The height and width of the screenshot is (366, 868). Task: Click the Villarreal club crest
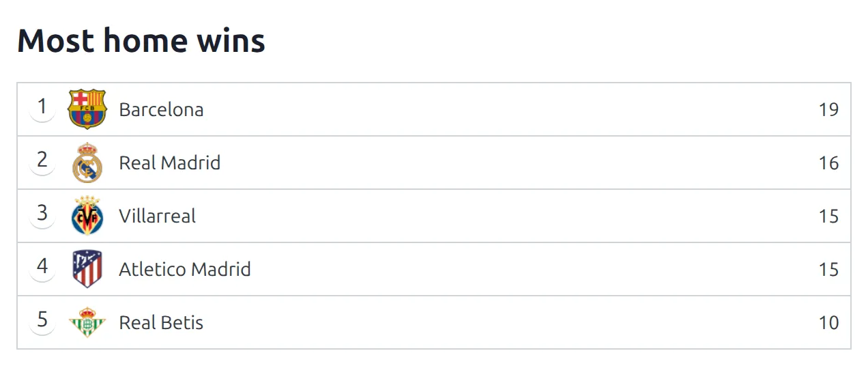87,216
